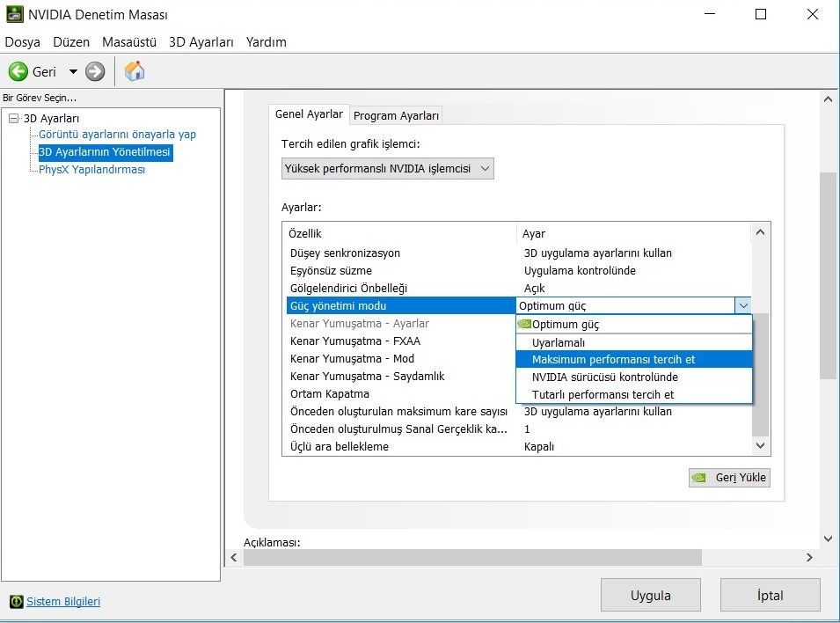Select the Düşey senkronizasyon row

(519, 253)
